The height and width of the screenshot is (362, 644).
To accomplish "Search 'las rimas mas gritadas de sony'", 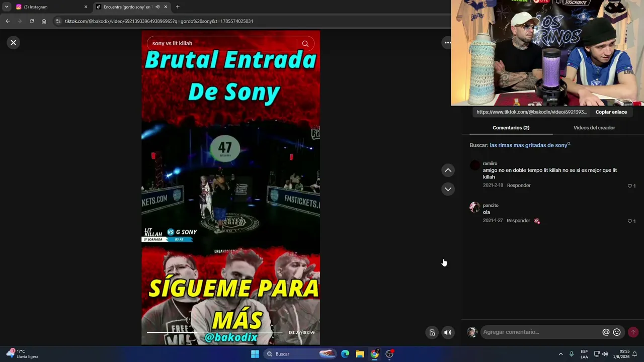I will click(x=530, y=145).
